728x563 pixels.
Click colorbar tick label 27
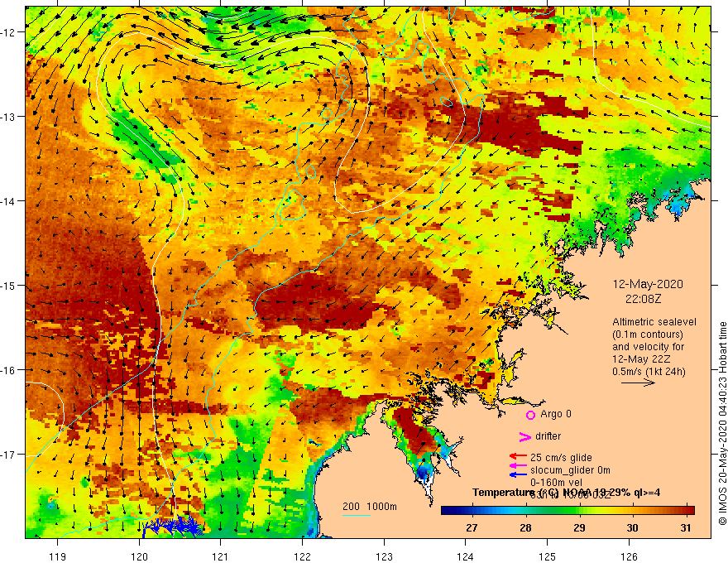[472, 528]
